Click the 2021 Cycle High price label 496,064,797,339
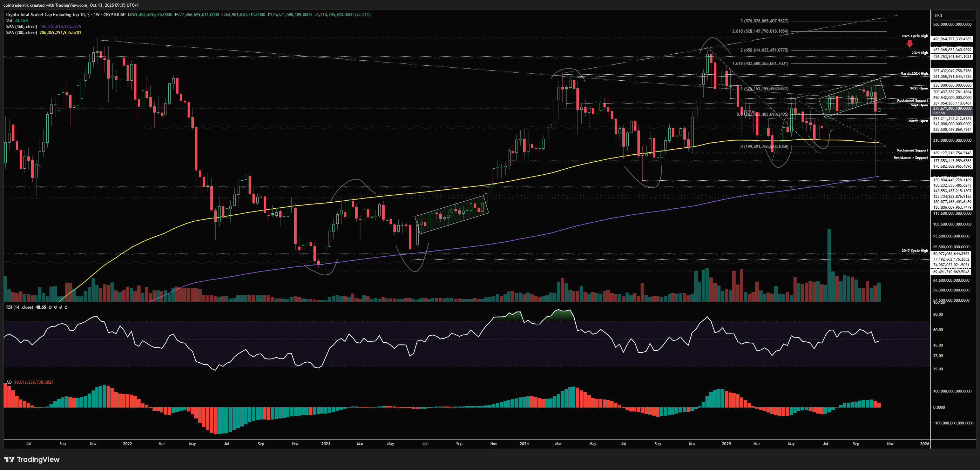 [x=952, y=39]
